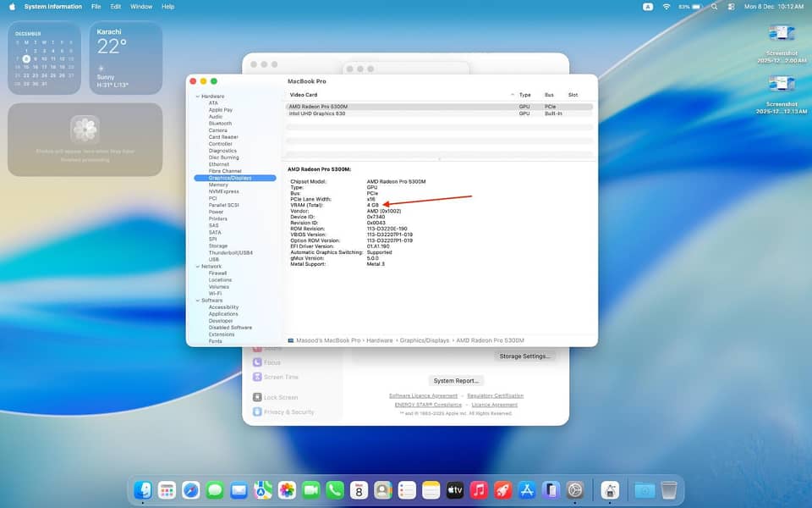This screenshot has width=812, height=508.
Task: Open the Software Licence Agreement link
Action: click(423, 395)
